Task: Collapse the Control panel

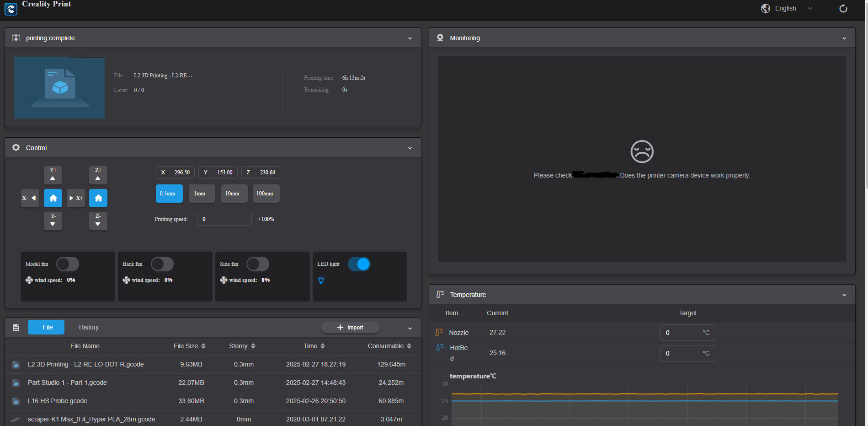Action: (410, 148)
